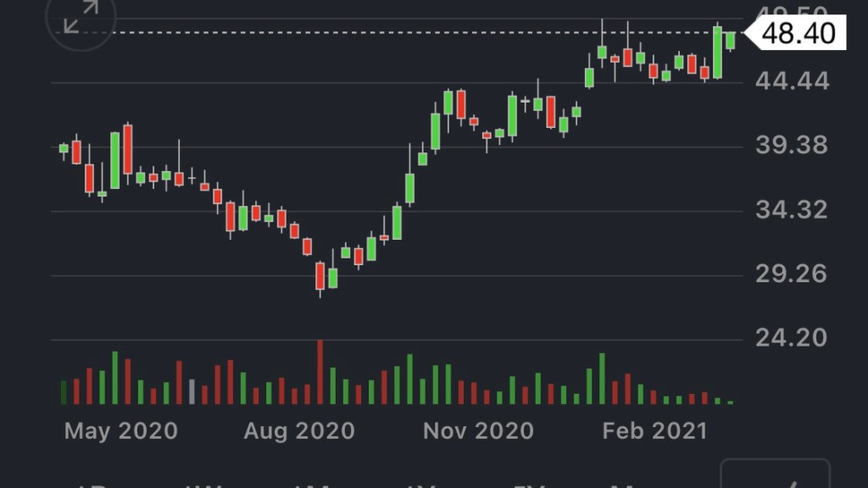
Task: Inspect the first green candlestick on the left
Action: pos(64,148)
